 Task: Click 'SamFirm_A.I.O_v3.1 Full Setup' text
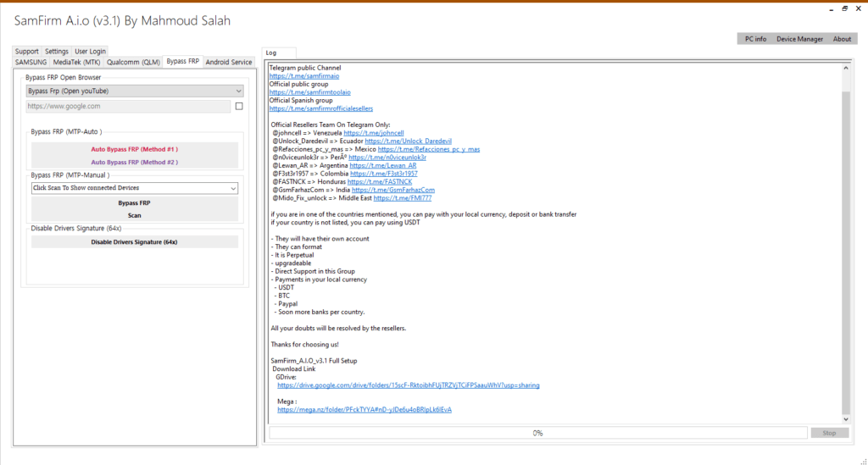click(x=314, y=361)
